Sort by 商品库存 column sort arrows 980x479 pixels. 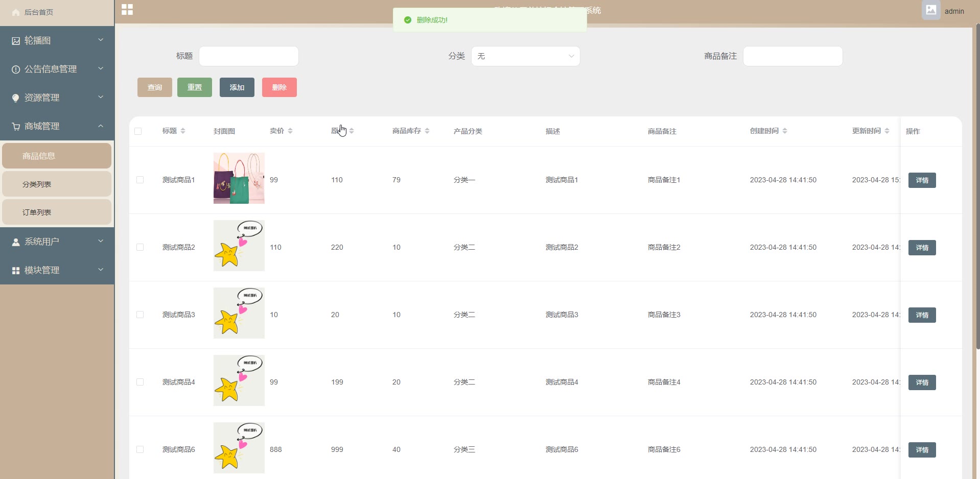click(x=427, y=131)
